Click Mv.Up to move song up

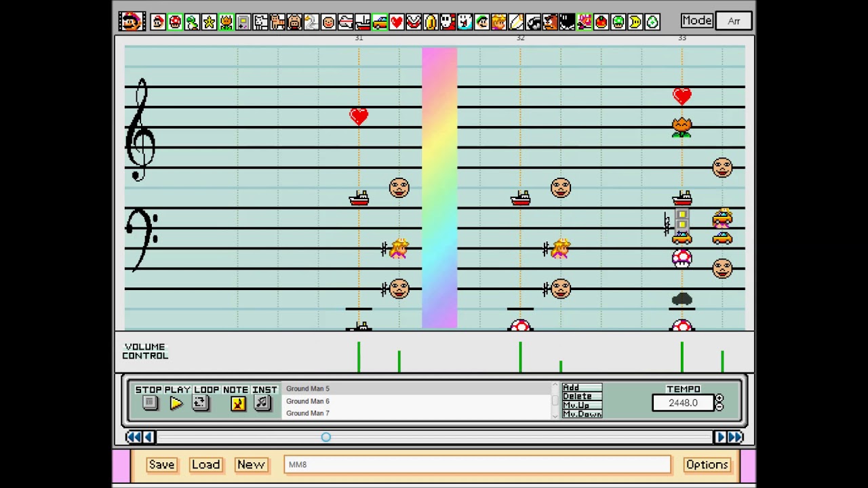coord(581,405)
